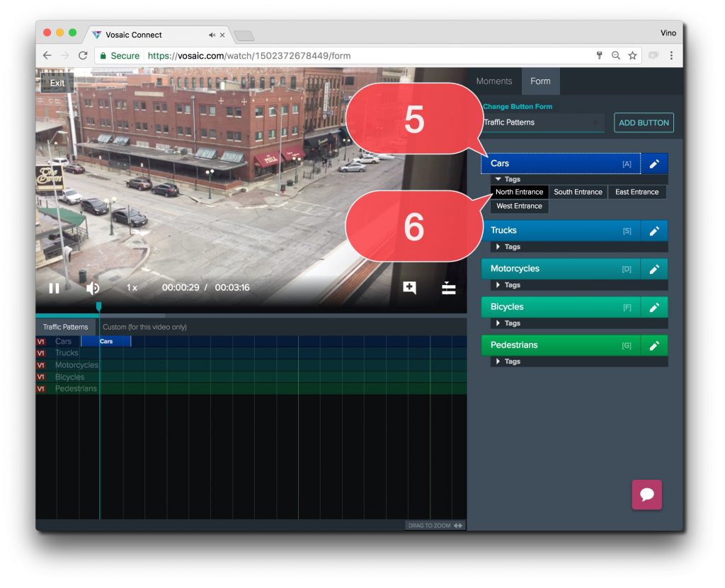Click the V1 badge on Pedestrians row
Image resolution: width=725 pixels, height=588 pixels.
coord(40,388)
